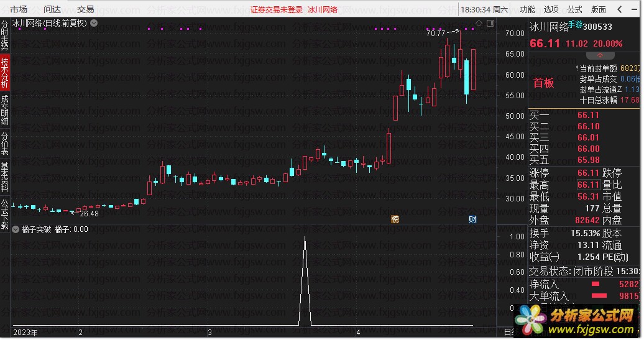Screen dimensions: 644x340
Task: Open the 版面 menu
Action: click(x=599, y=9)
